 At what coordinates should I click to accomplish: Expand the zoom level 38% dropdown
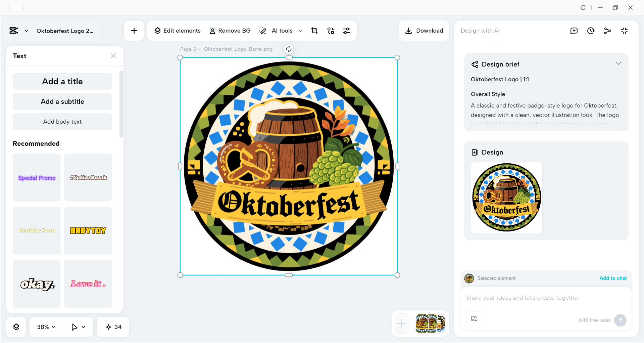pyautogui.click(x=46, y=327)
